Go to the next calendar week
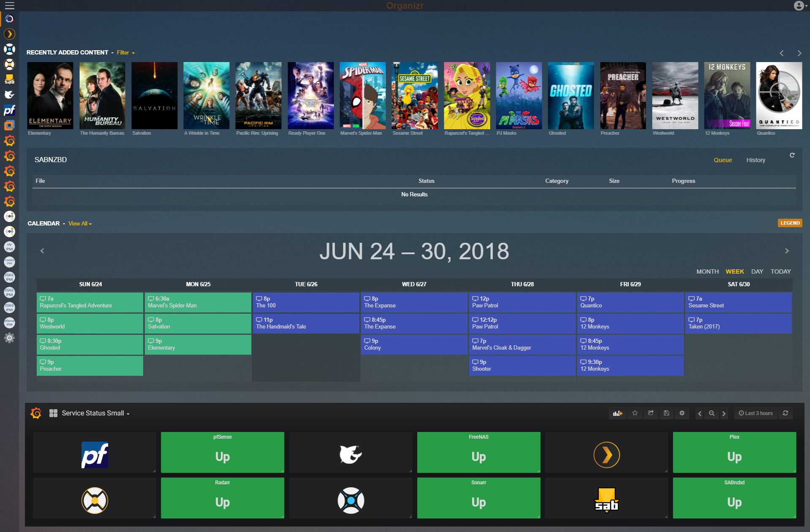 tap(787, 251)
